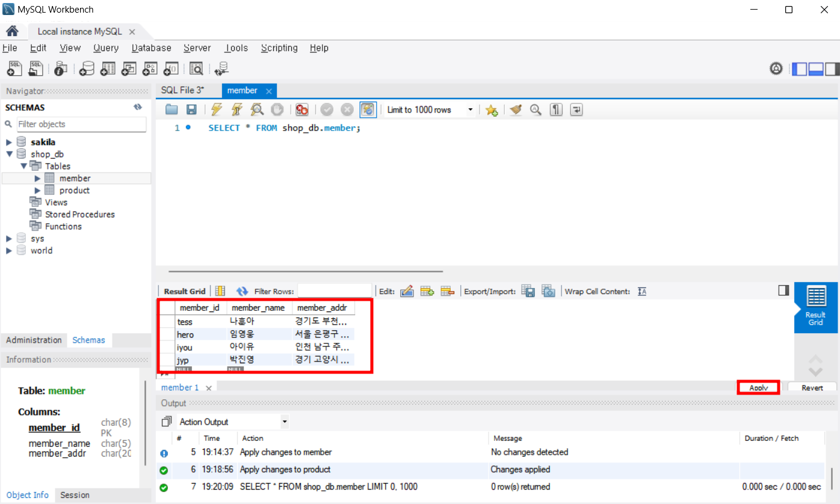Open find magnifier icon in query toolbar
Screen dimensions: 840x504
point(536,109)
